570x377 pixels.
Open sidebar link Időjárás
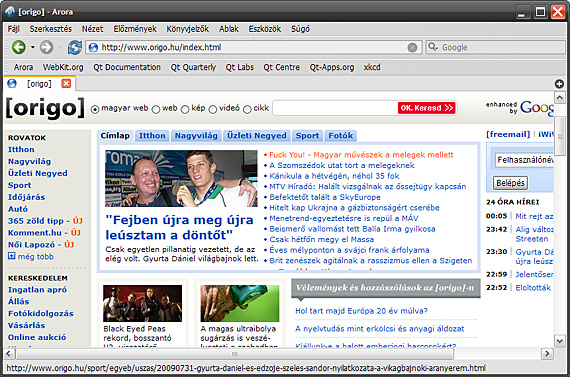pos(27,197)
